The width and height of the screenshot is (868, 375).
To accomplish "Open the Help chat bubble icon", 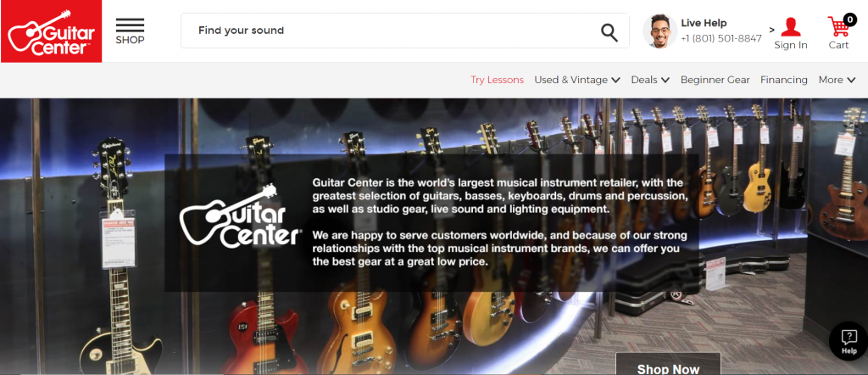I will coord(849,341).
